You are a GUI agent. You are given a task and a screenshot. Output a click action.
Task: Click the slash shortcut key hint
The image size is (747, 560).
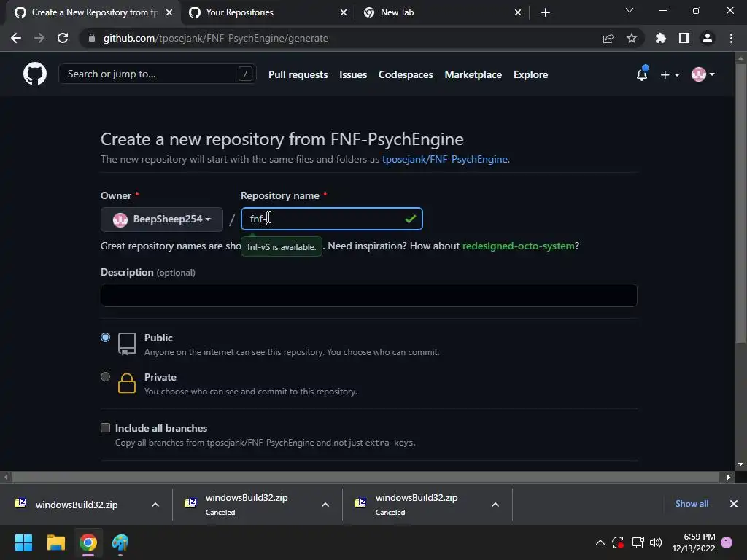245,74
